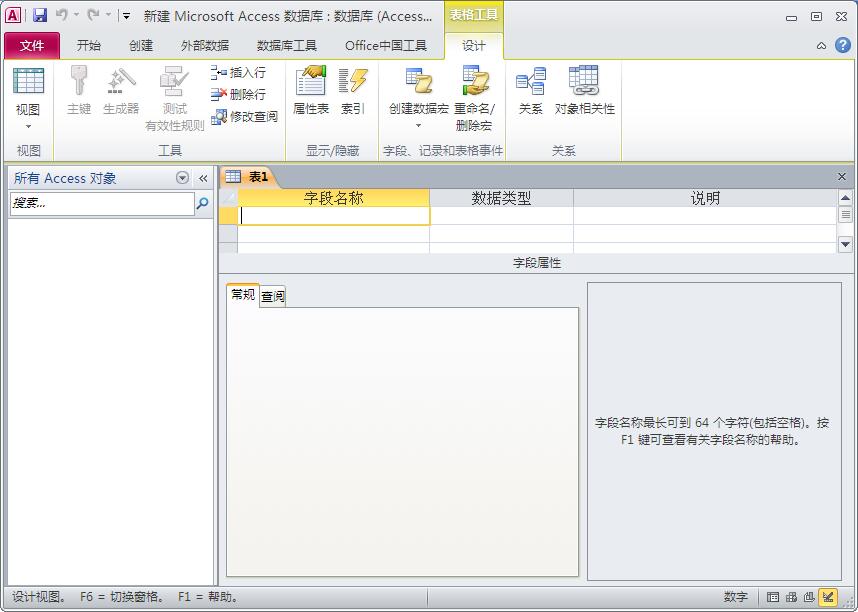Close the 表1 table with X
Screen dimensions: 858x612
[x=842, y=176]
